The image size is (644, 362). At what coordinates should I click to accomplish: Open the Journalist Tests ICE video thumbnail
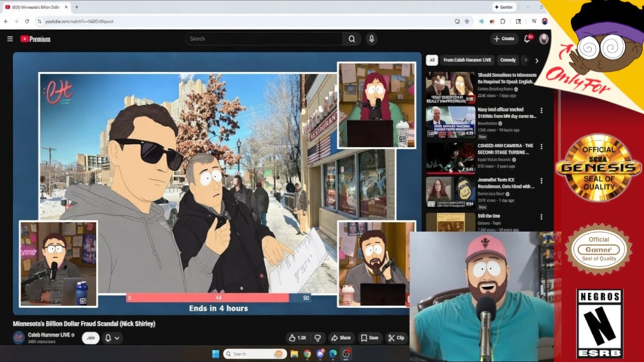[x=450, y=193]
